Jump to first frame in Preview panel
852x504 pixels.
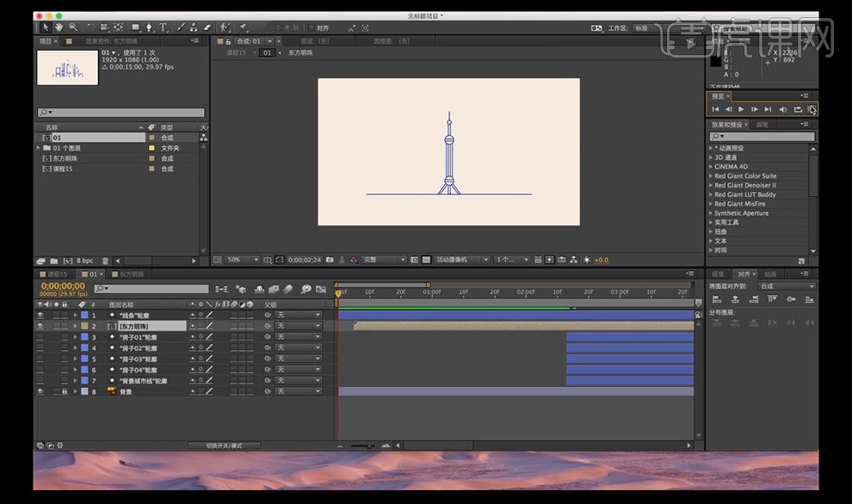(714, 109)
